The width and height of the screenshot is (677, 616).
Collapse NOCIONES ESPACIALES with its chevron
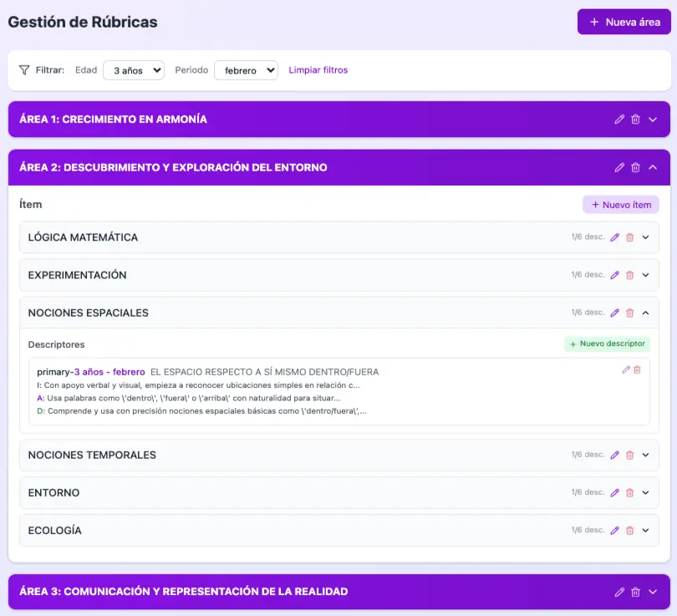pos(646,312)
